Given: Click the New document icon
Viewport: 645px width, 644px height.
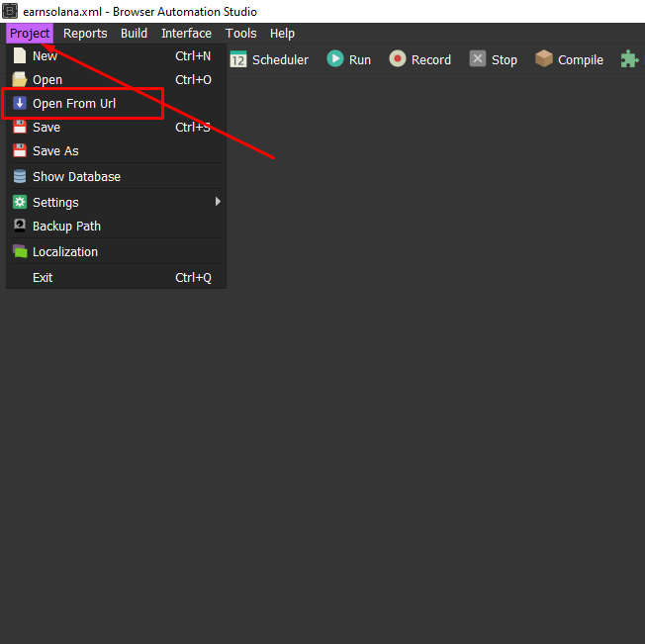Looking at the screenshot, I should (x=20, y=56).
